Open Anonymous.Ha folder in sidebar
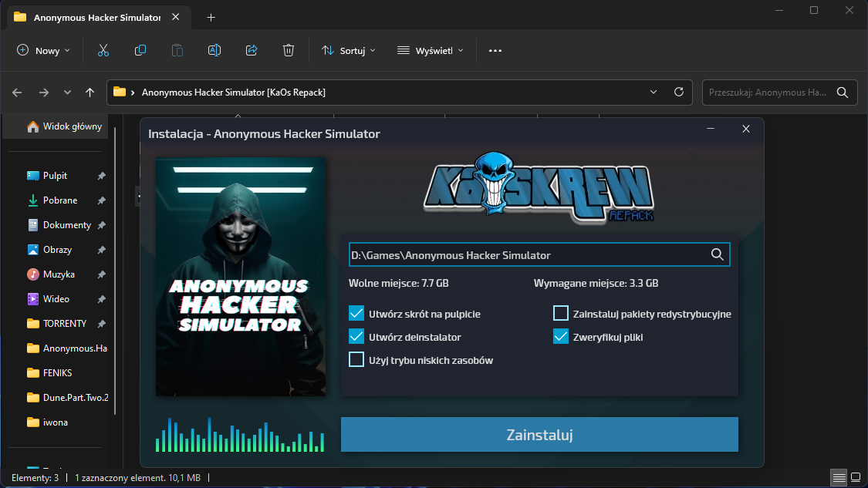Screen dimensions: 868x488 pos(68,348)
